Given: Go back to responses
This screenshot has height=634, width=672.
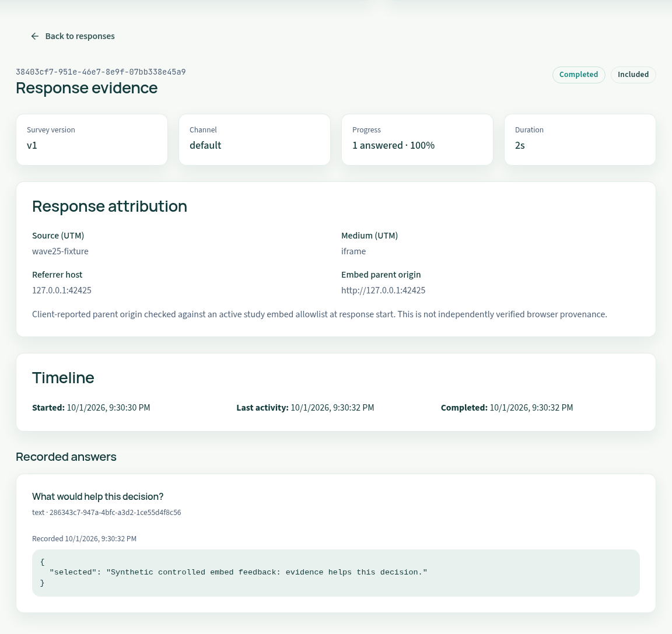Looking at the screenshot, I should (x=72, y=36).
